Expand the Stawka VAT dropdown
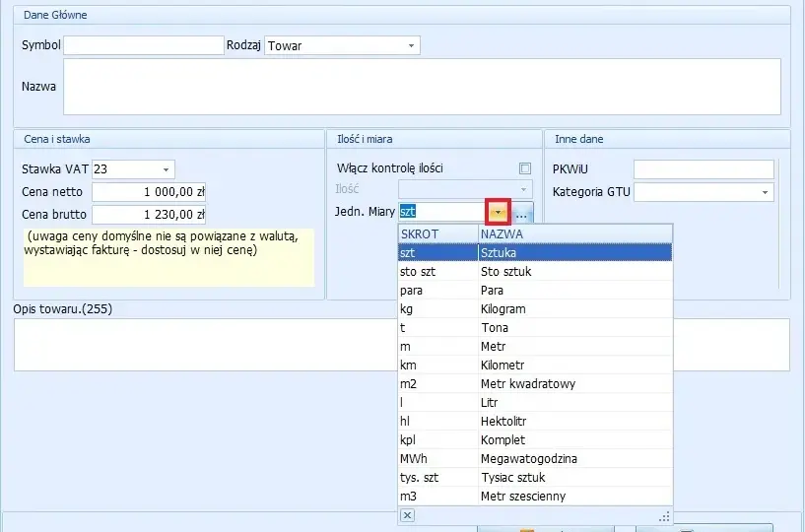 tap(166, 169)
